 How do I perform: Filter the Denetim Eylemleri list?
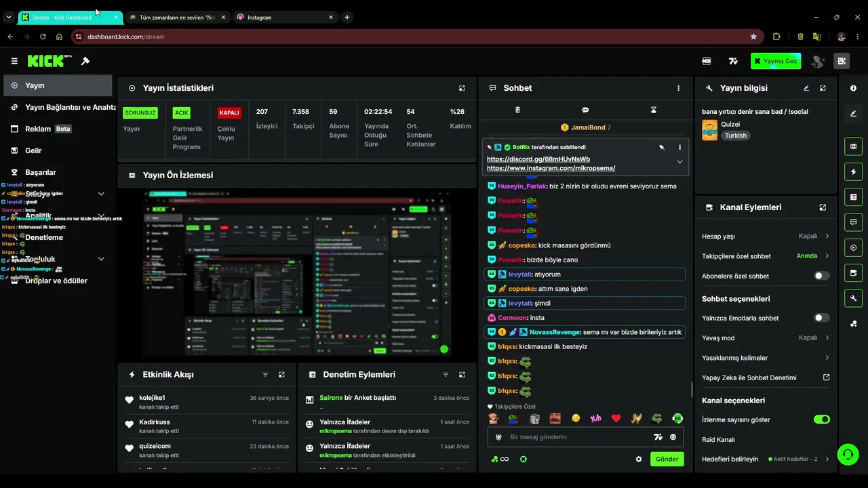tap(446, 375)
